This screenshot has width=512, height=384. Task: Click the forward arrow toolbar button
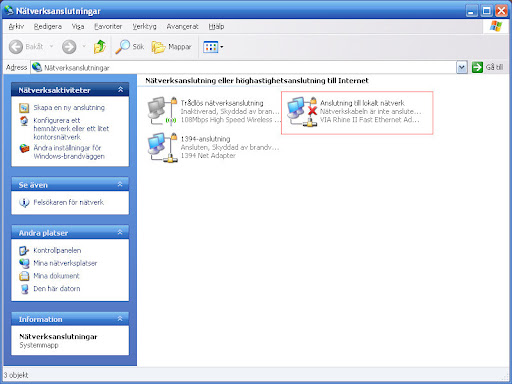coord(69,47)
